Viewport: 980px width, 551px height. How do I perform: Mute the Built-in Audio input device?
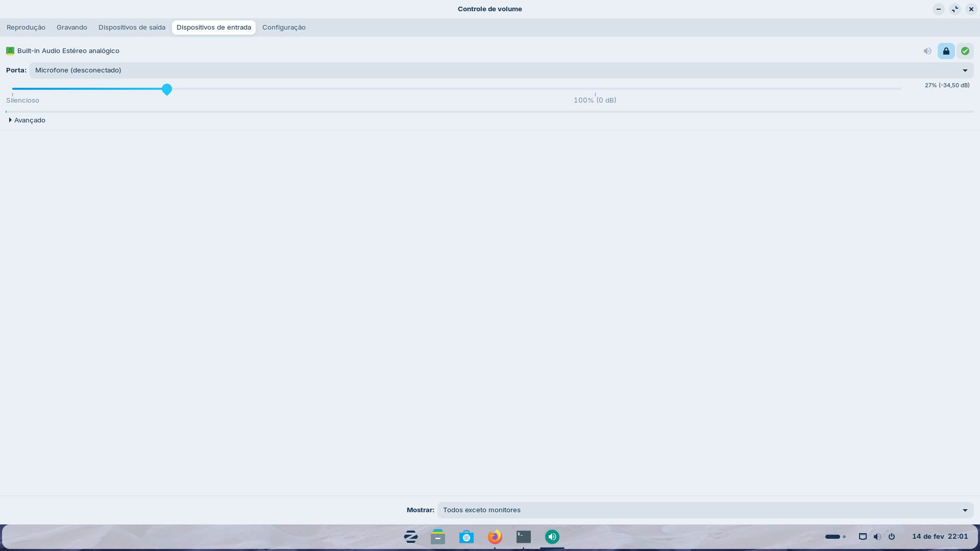pyautogui.click(x=927, y=51)
